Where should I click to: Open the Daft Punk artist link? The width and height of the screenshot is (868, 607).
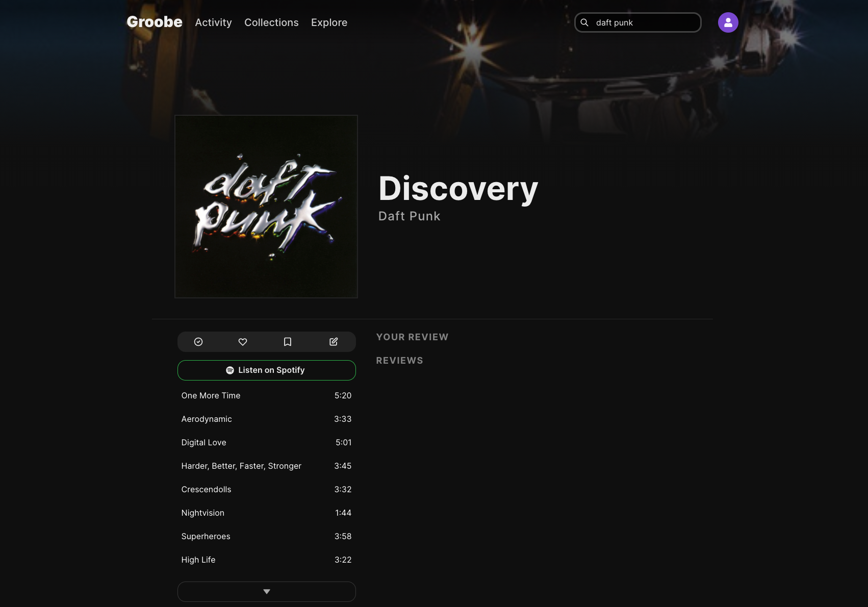[x=409, y=216]
